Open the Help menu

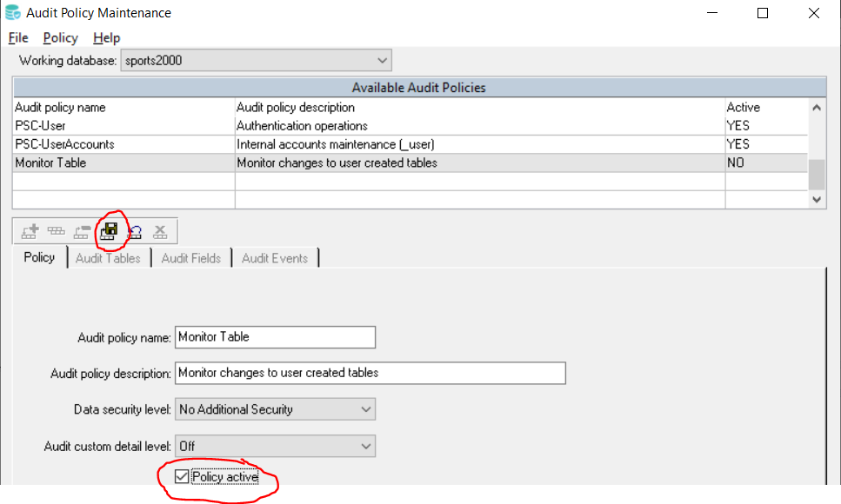107,37
